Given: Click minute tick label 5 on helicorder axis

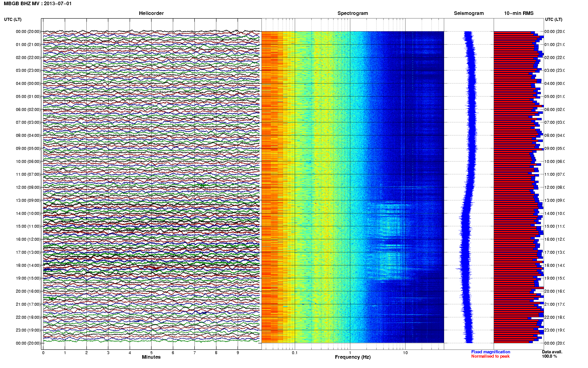Looking at the screenshot, I should coord(151,353).
